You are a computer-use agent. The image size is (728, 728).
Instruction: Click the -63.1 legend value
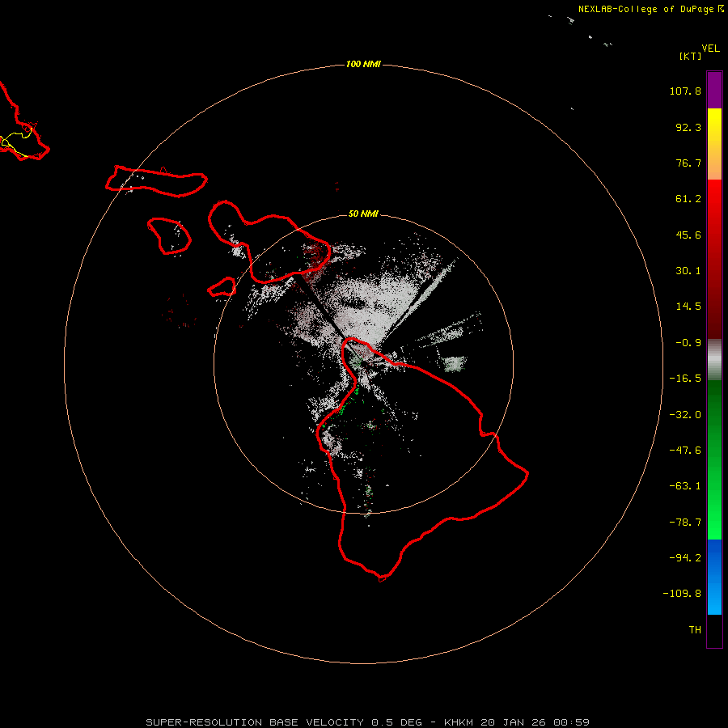point(685,486)
